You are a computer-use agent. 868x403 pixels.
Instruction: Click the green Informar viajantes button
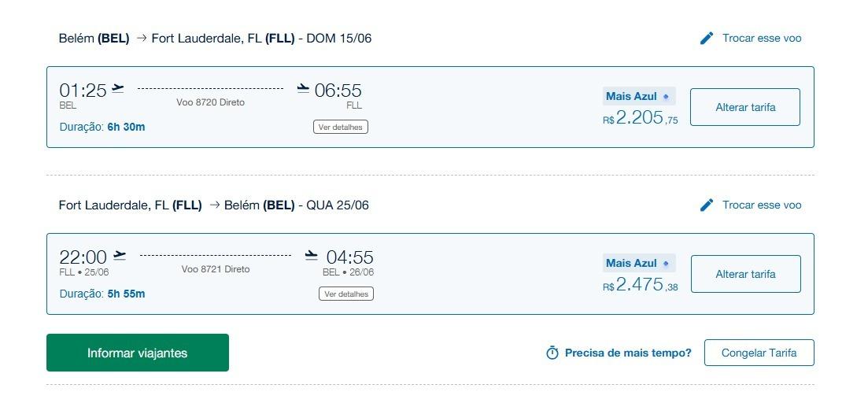click(x=138, y=353)
